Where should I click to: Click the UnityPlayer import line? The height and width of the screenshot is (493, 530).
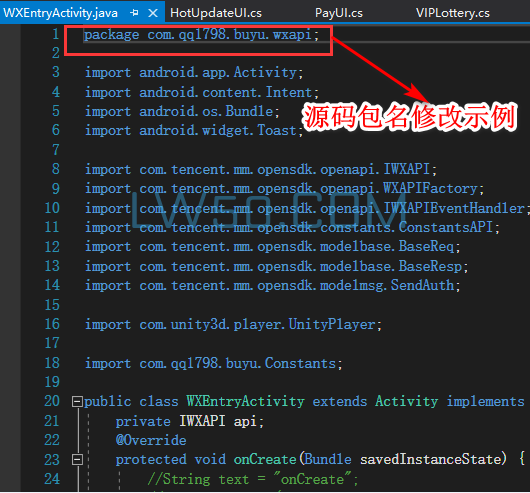tap(233, 324)
